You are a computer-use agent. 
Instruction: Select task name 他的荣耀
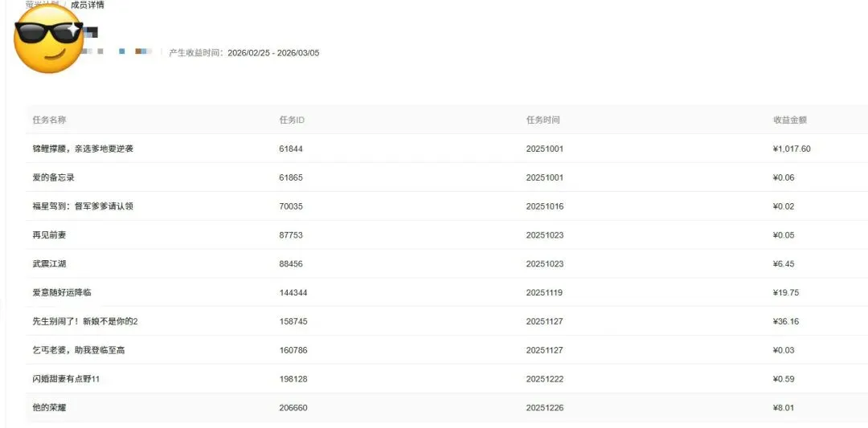(49, 408)
